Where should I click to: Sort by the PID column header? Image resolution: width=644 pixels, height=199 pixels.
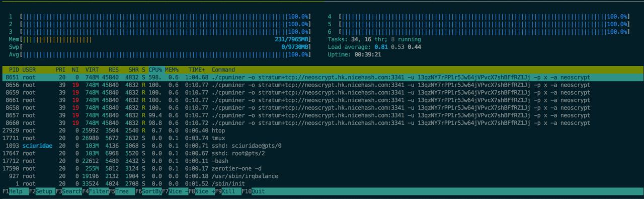pyautogui.click(x=14, y=70)
